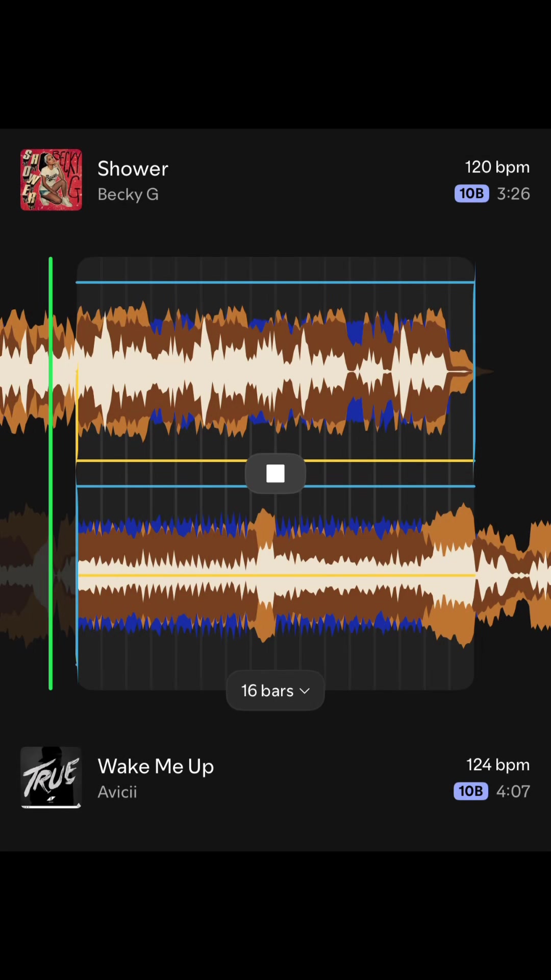Open the 16 bars dropdown
The image size is (551, 980).
[x=275, y=691]
